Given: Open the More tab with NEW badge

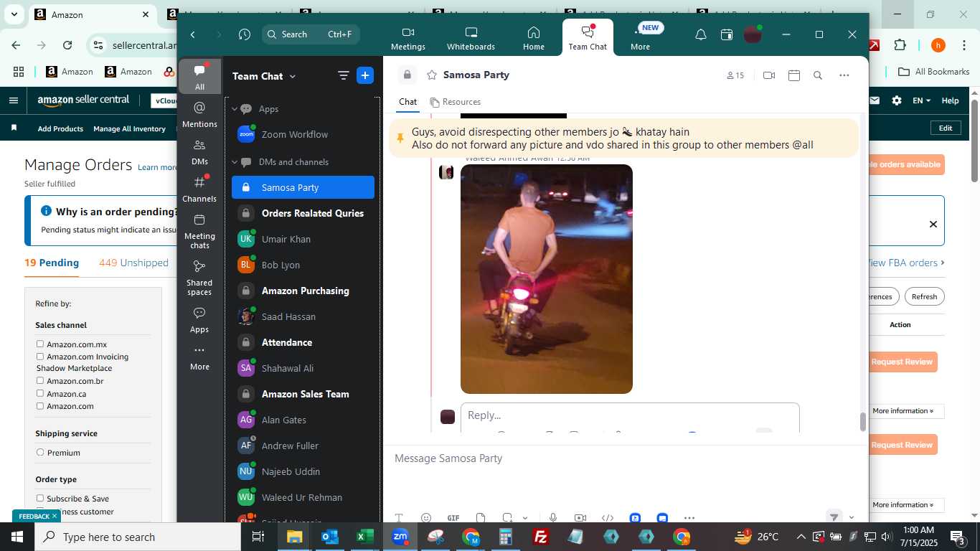Looking at the screenshot, I should (x=641, y=39).
